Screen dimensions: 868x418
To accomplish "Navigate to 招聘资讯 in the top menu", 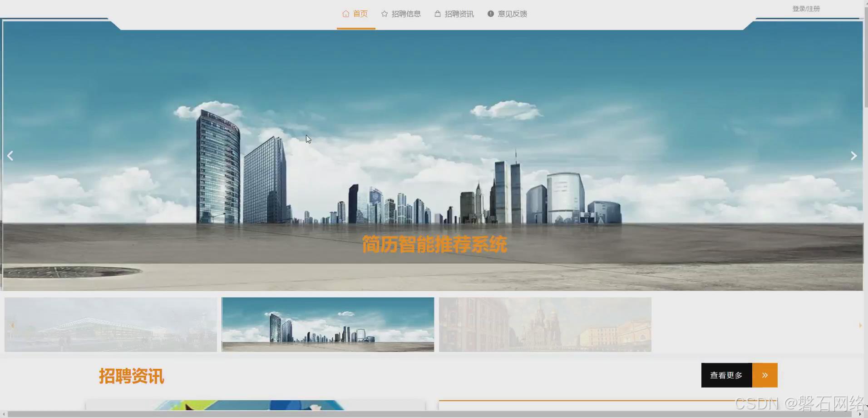I will pos(459,14).
